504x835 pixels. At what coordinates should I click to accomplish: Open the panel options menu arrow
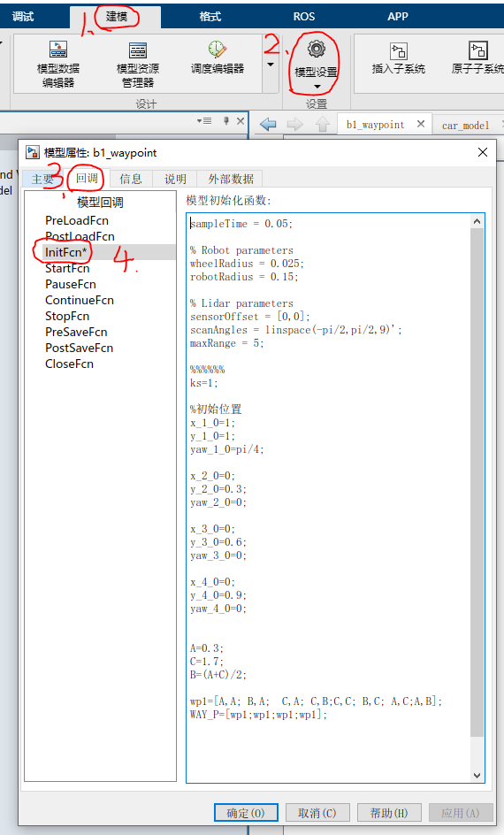click(204, 121)
